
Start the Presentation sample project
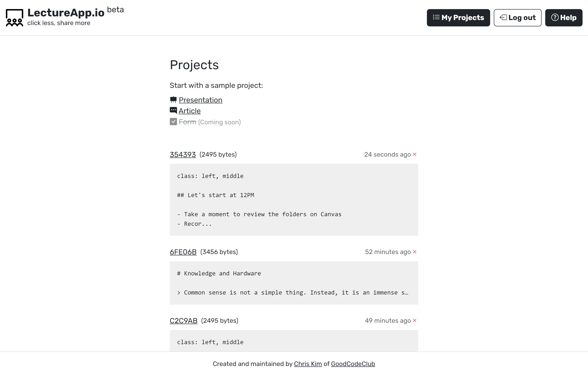(x=200, y=100)
